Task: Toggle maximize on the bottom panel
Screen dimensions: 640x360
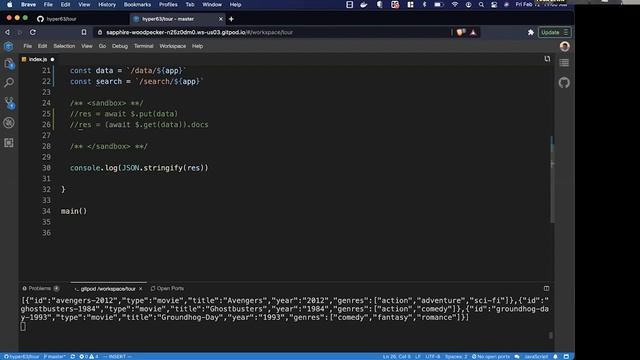Action: (547, 288)
